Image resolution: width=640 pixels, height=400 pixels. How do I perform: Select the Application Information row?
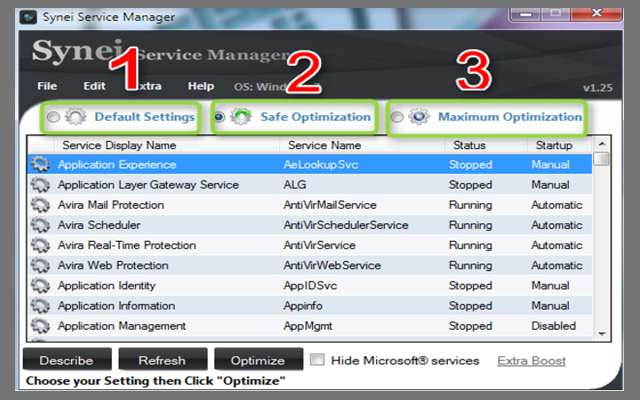[x=310, y=306]
